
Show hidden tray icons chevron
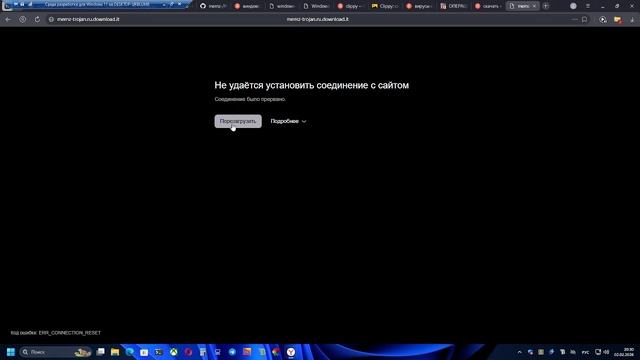click(x=520, y=352)
